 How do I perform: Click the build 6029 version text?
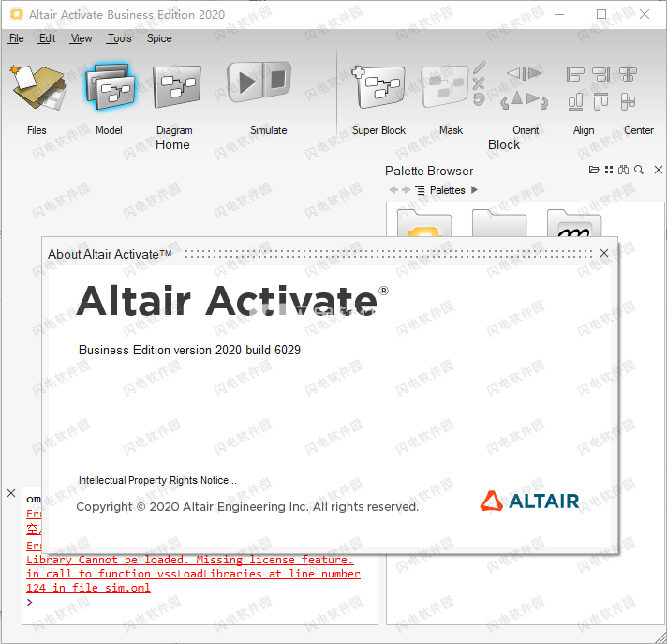[189, 350]
